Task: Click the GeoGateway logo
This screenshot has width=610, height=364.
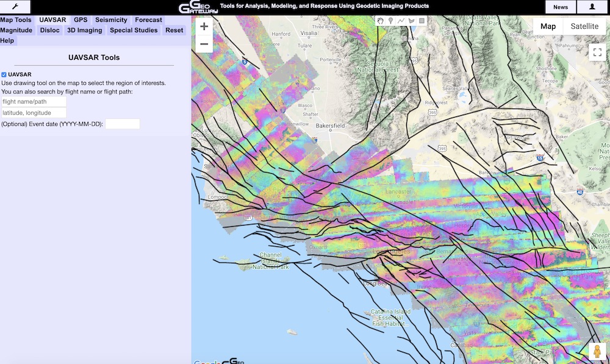Action: point(198,7)
